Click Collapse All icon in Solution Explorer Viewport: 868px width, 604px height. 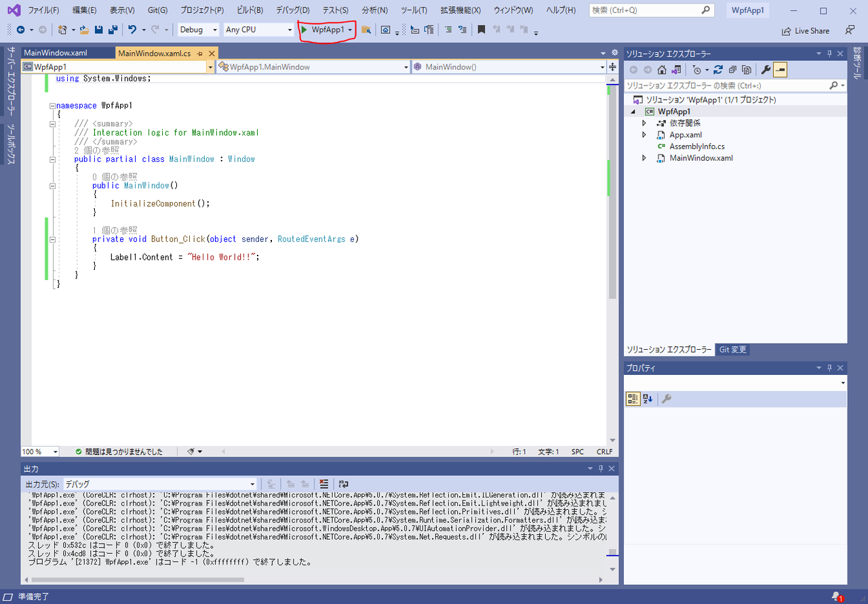point(732,70)
